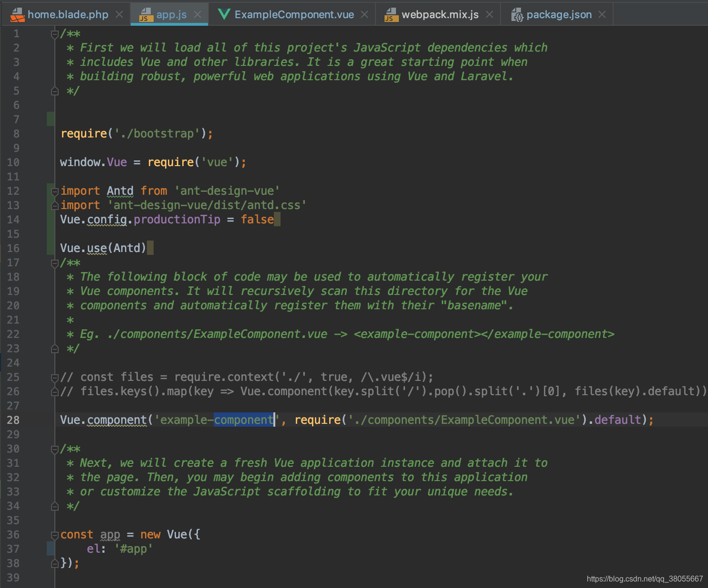
Task: Click 'require' keyword on line 10
Action: (x=170, y=162)
